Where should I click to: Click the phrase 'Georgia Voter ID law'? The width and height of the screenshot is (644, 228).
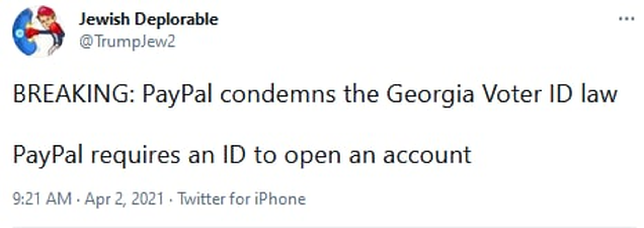click(502, 94)
